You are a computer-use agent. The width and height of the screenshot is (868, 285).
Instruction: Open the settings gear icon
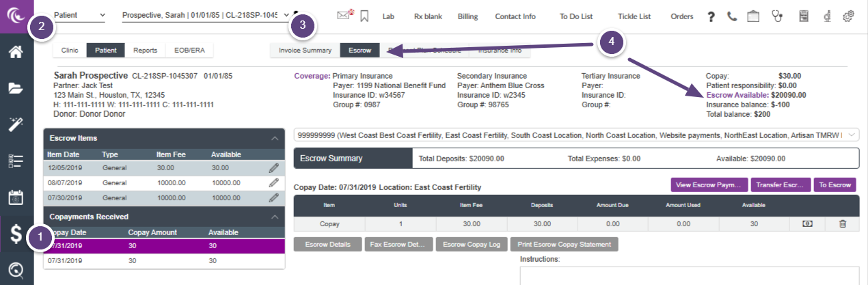tap(849, 16)
